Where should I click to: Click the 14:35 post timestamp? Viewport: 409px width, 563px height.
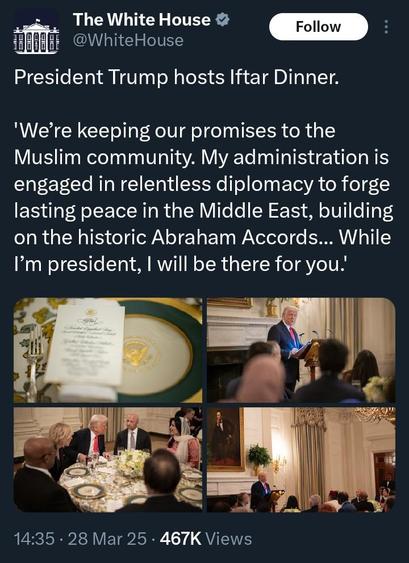[x=34, y=539]
